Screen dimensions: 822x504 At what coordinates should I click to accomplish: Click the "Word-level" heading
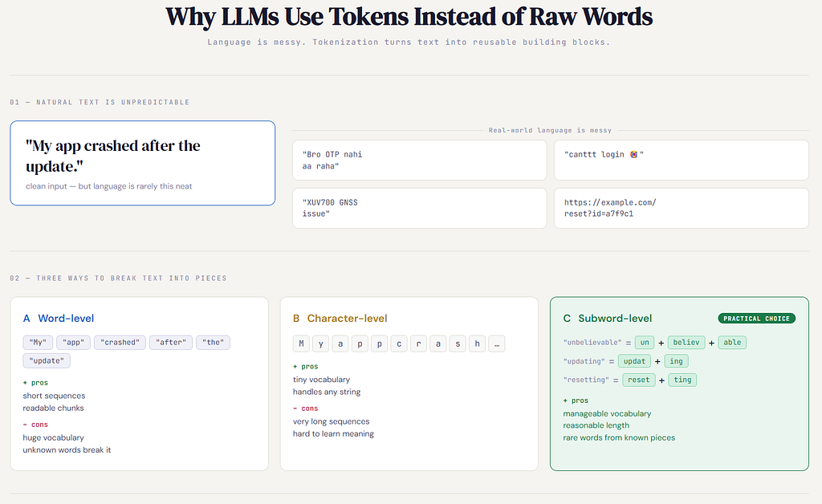66,318
